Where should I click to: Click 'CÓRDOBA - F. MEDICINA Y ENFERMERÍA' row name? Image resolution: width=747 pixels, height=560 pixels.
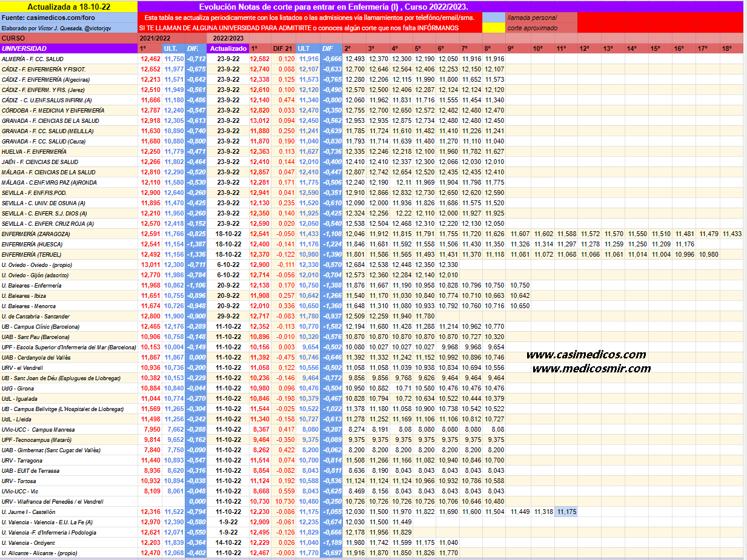coord(53,110)
